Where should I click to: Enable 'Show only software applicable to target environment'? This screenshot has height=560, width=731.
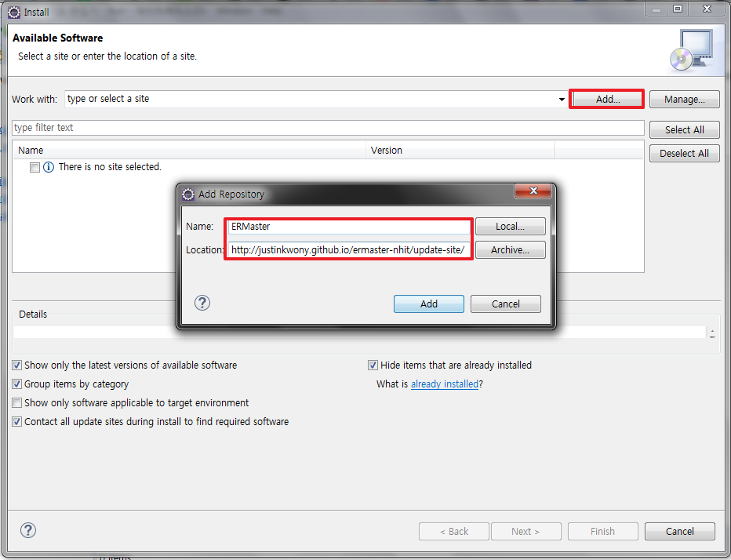[x=16, y=402]
